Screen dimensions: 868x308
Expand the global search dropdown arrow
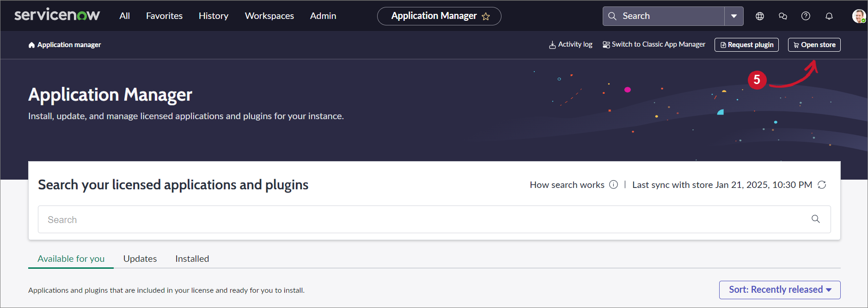click(x=734, y=16)
